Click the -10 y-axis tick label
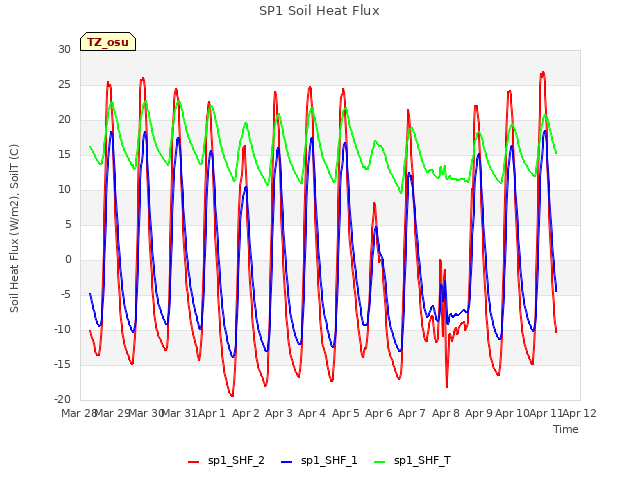This screenshot has height=480, width=640. [x=62, y=329]
